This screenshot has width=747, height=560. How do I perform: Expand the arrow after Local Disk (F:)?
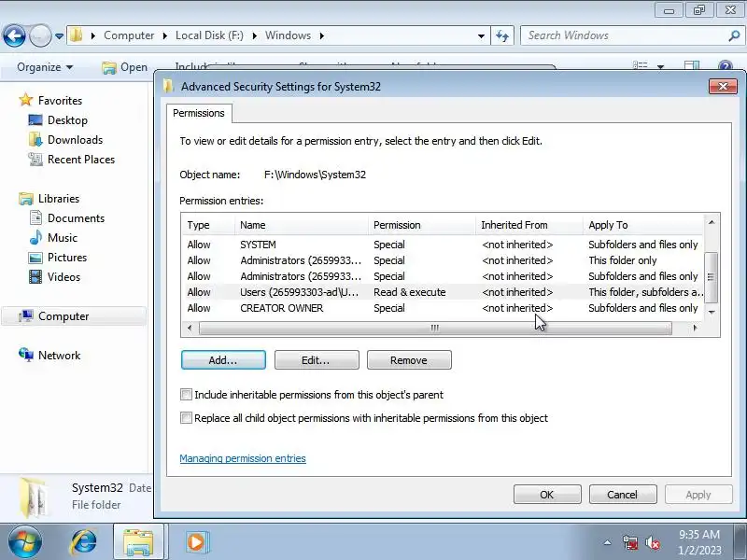(x=255, y=35)
